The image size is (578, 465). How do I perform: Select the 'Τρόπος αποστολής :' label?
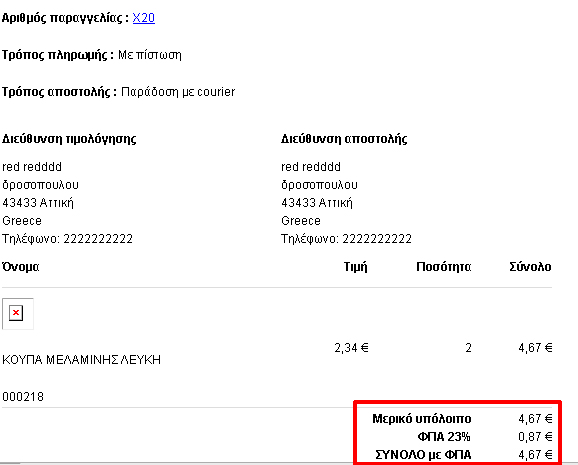click(x=59, y=92)
